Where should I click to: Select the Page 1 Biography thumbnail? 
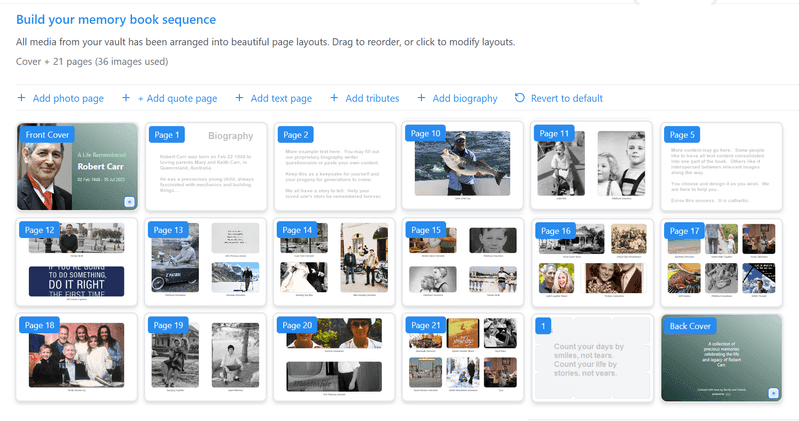point(206,167)
